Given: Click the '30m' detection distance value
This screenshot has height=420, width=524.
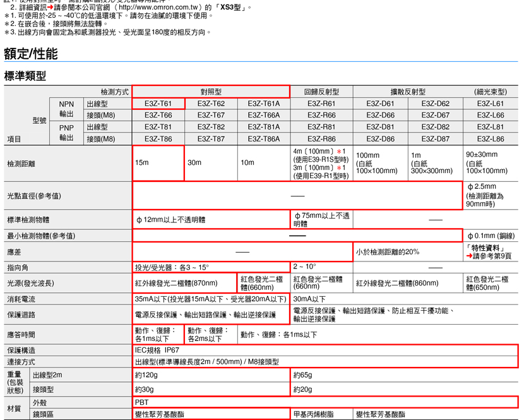Looking at the screenshot, I should [194, 162].
